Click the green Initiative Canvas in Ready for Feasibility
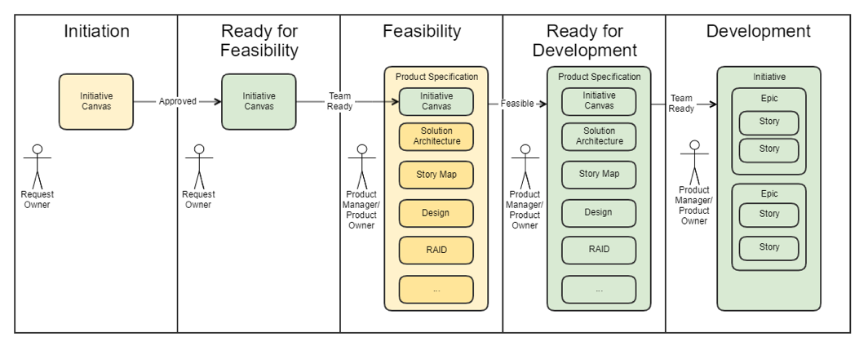The image size is (868, 346). (x=259, y=101)
